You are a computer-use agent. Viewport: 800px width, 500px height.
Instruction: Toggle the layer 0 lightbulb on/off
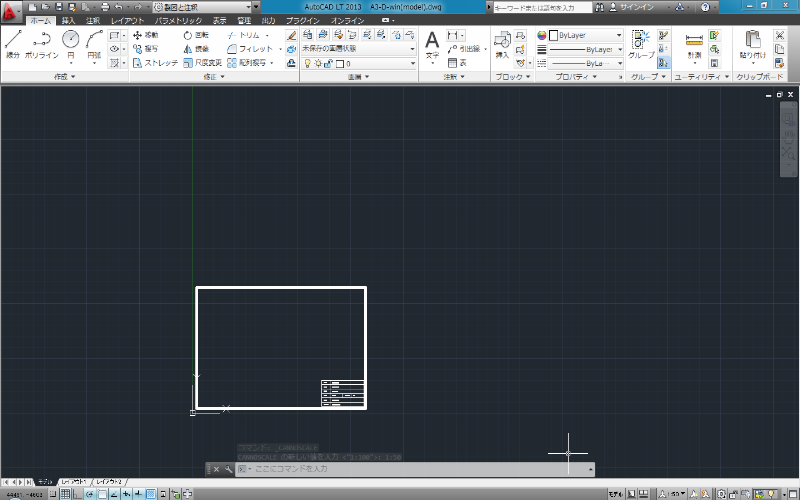pyautogui.click(x=308, y=63)
